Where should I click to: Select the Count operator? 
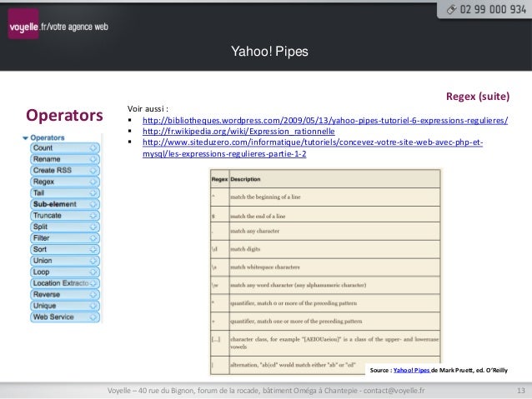coord(65,148)
